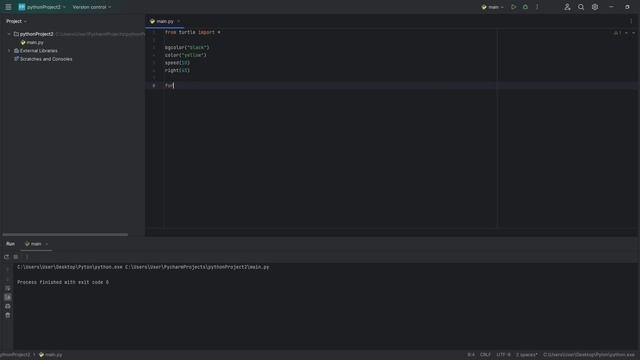The width and height of the screenshot is (640, 360).
Task: Click the speed(10) code line
Action: point(177,63)
